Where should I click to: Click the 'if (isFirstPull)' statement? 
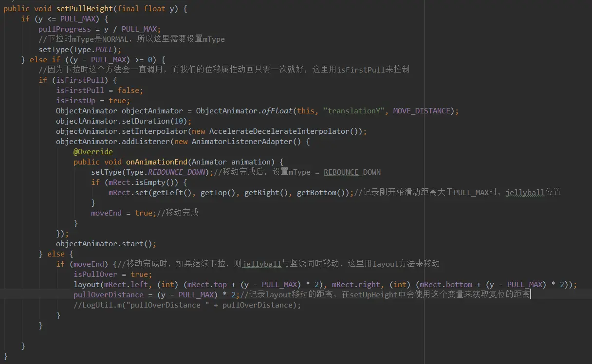(78, 80)
